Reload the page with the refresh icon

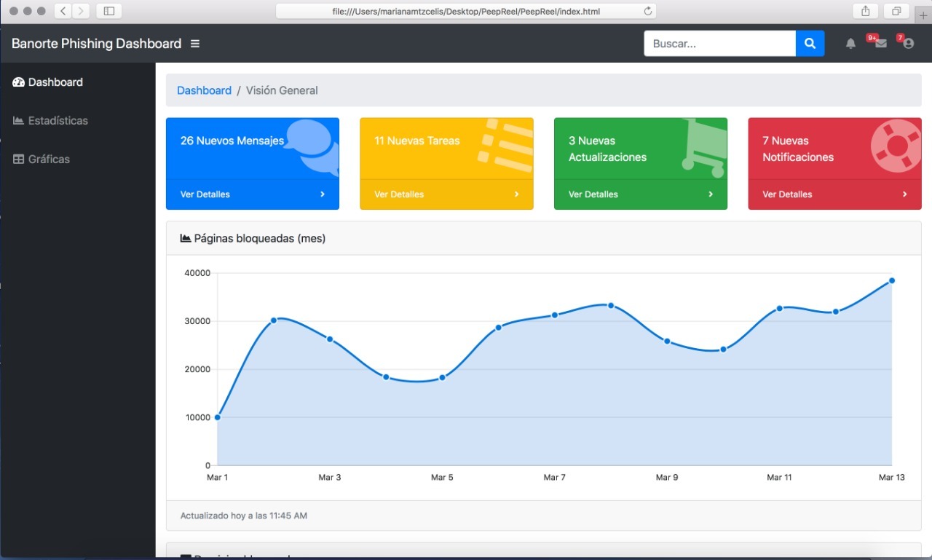coord(647,11)
